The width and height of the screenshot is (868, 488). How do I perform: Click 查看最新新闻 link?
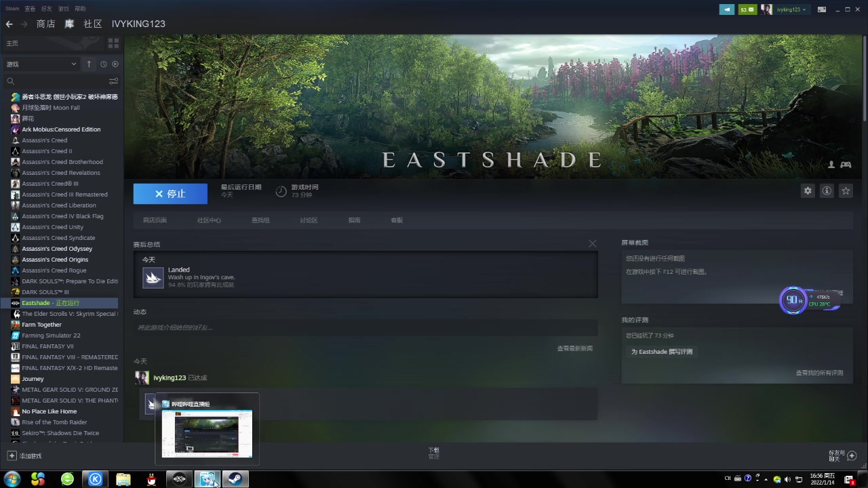tap(574, 348)
